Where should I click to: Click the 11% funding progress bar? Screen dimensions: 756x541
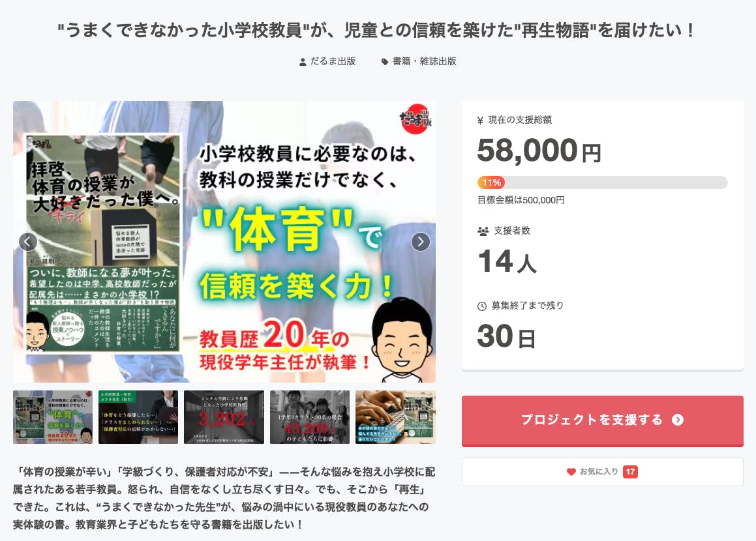pyautogui.click(x=602, y=183)
